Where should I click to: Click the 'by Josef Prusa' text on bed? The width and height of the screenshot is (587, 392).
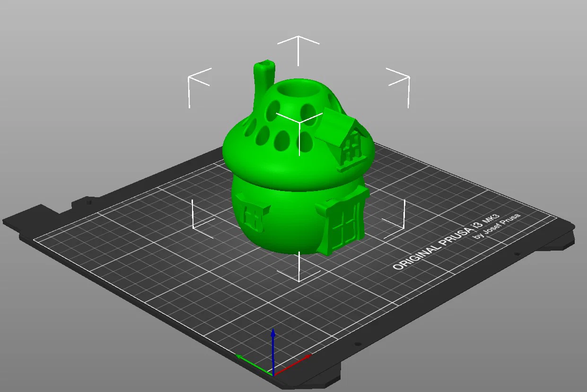497,226
